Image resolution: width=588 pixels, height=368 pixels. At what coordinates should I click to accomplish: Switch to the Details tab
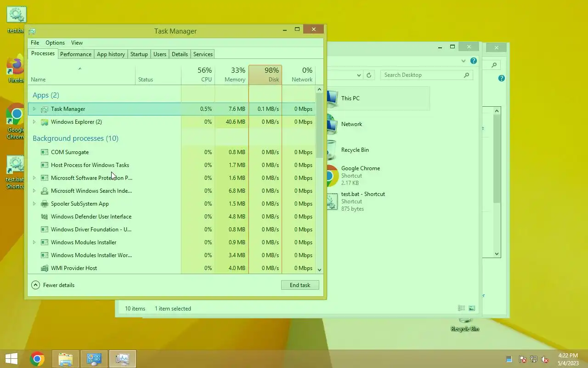(x=180, y=54)
